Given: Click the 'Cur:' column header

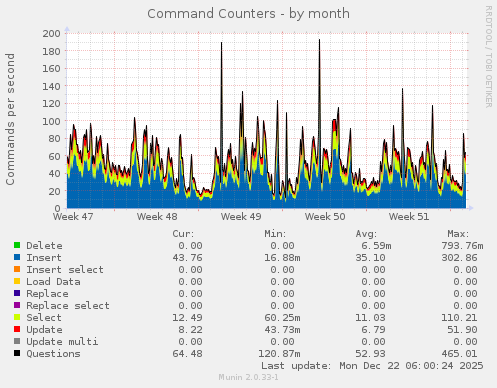Looking at the screenshot, I should tap(183, 234).
